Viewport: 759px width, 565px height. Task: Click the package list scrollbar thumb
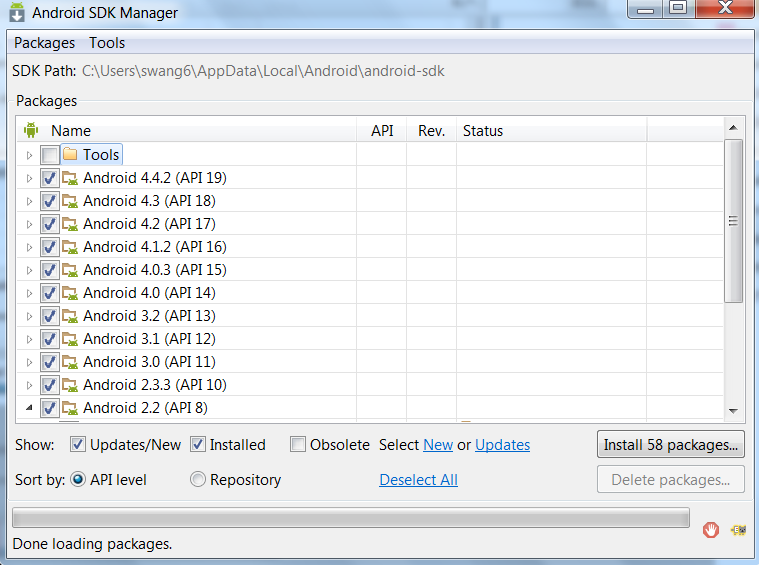733,221
